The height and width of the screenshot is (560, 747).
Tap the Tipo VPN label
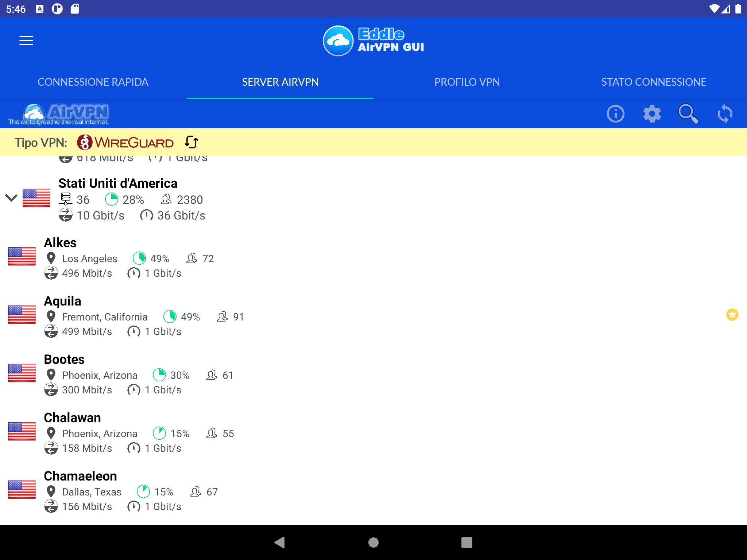[x=41, y=142]
